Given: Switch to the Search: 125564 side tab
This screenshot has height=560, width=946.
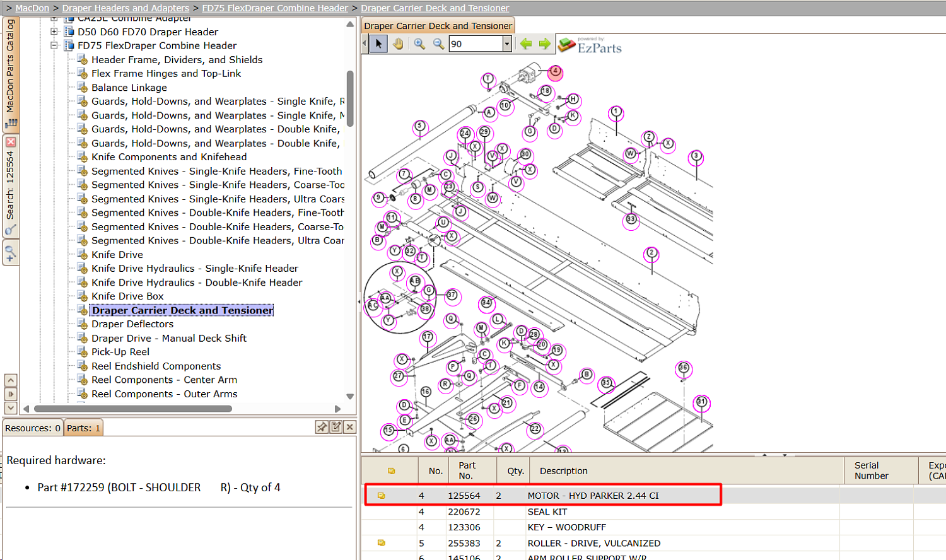Looking at the screenshot, I should 11,186.
